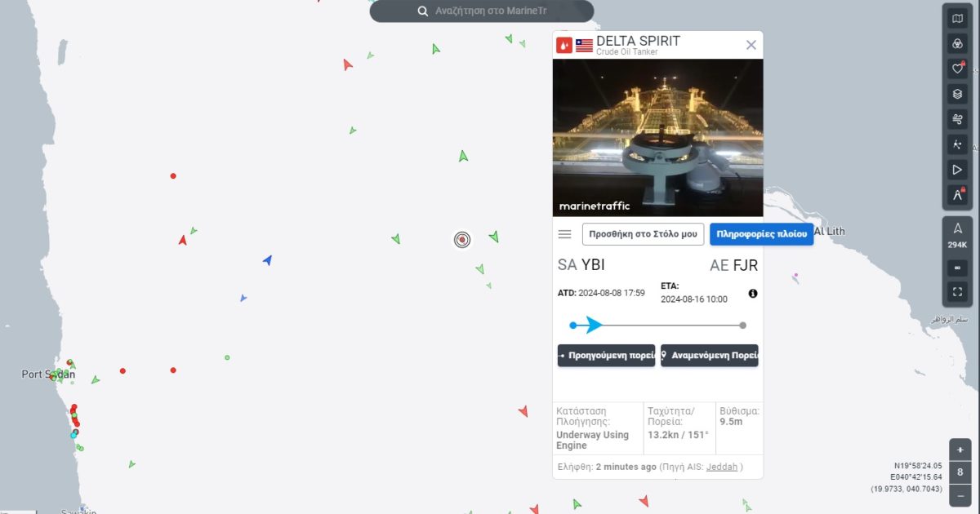Open the Jeddah AIS source link
Image resolution: width=980 pixels, height=514 pixels.
[722, 467]
